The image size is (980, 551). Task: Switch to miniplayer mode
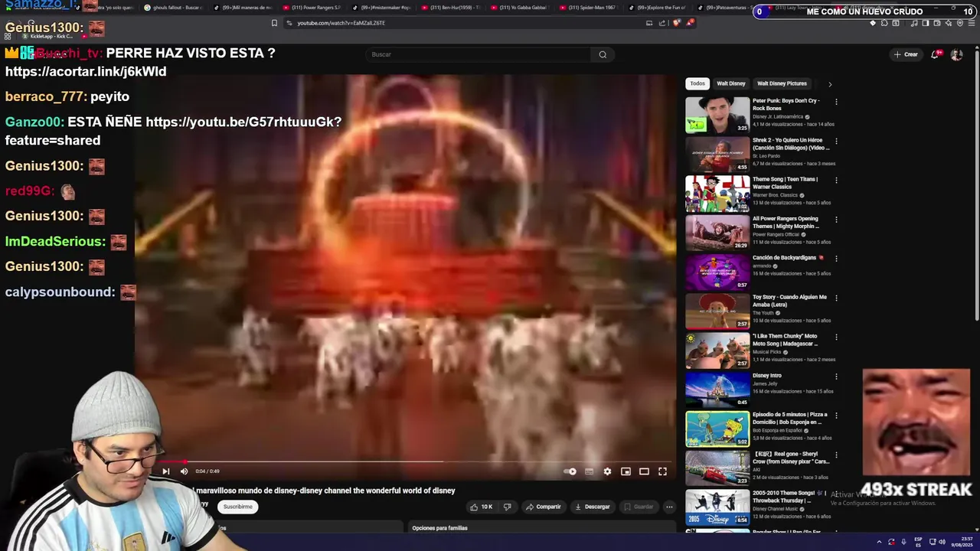[x=626, y=471]
